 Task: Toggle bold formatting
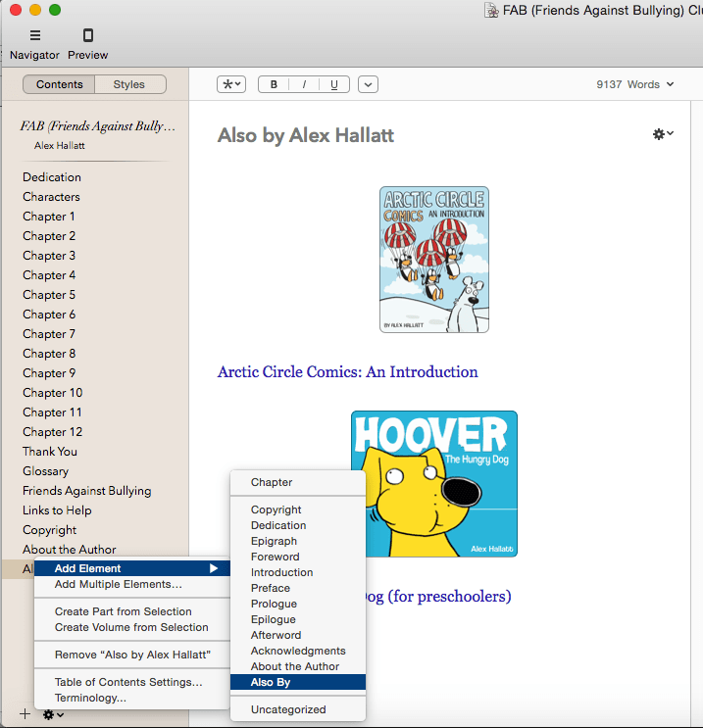(x=274, y=84)
